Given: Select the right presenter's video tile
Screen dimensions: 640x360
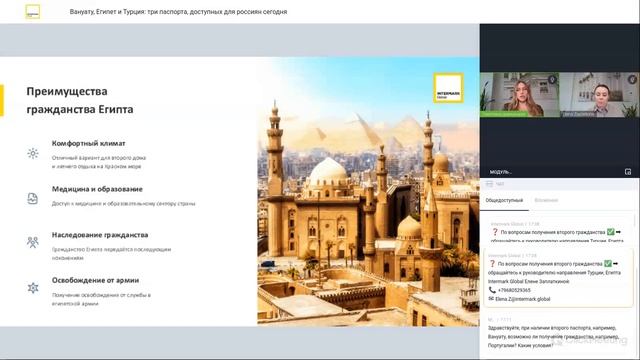Looking at the screenshot, I should pos(600,95).
